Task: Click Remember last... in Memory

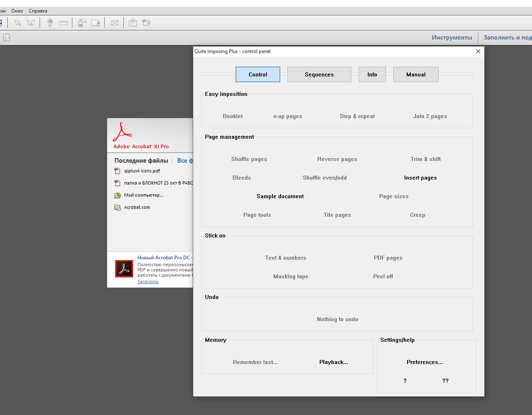Action: (255, 362)
